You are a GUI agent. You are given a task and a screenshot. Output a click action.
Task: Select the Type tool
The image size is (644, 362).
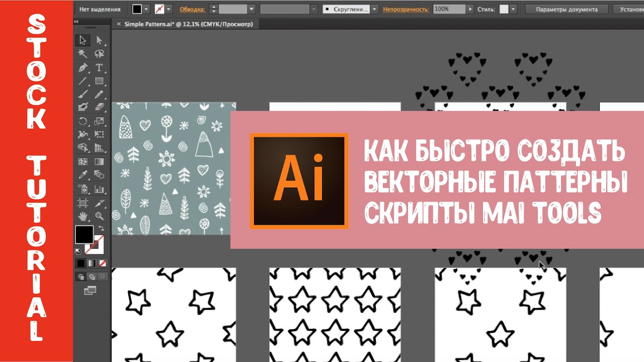pos(99,67)
